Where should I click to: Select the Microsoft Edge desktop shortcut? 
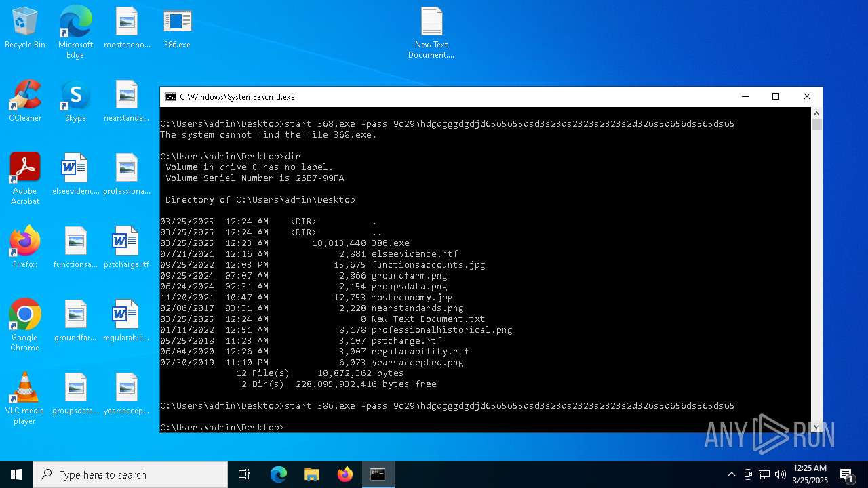click(75, 32)
